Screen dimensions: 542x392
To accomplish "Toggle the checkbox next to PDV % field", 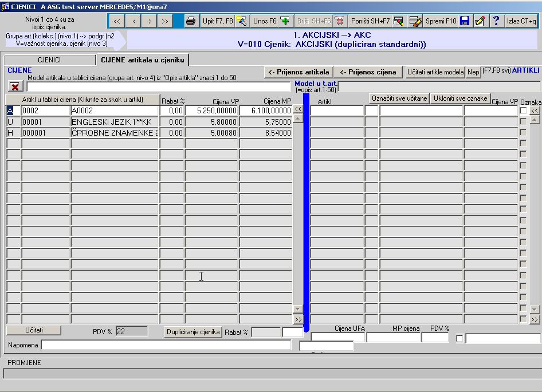I will coord(459,338).
